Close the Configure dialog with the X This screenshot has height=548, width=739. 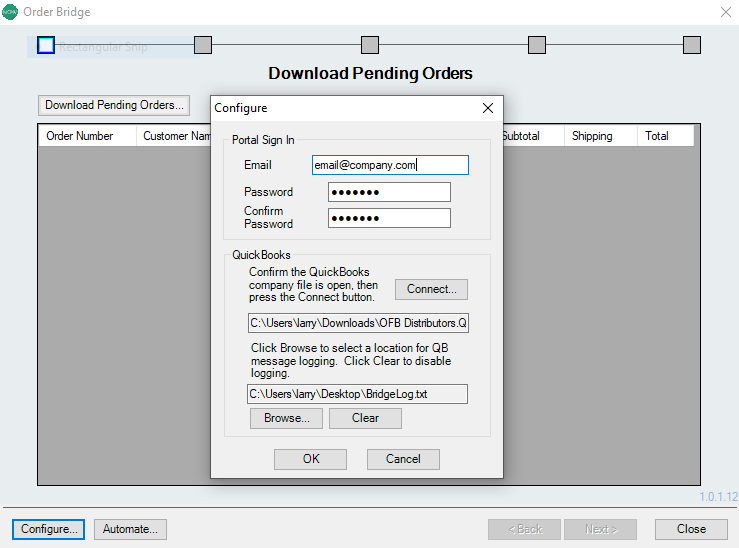click(x=488, y=108)
